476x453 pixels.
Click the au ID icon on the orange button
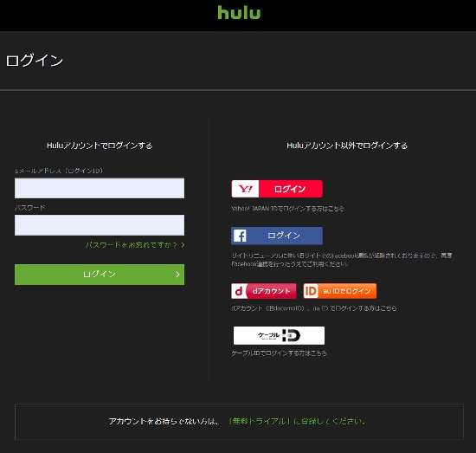point(311,291)
